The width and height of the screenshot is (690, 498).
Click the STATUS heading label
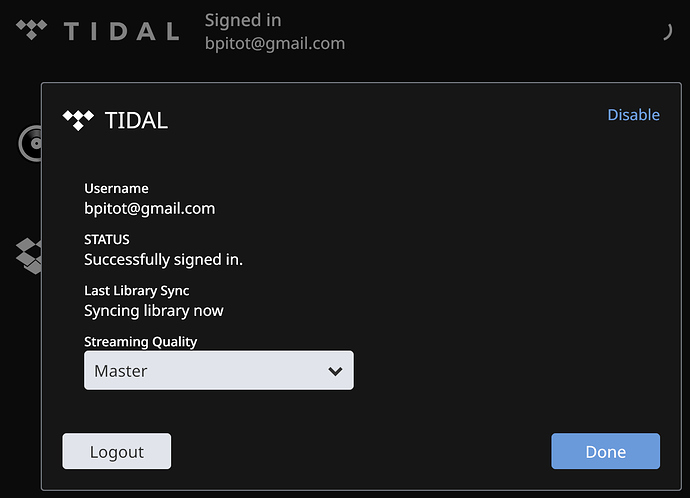tap(106, 239)
